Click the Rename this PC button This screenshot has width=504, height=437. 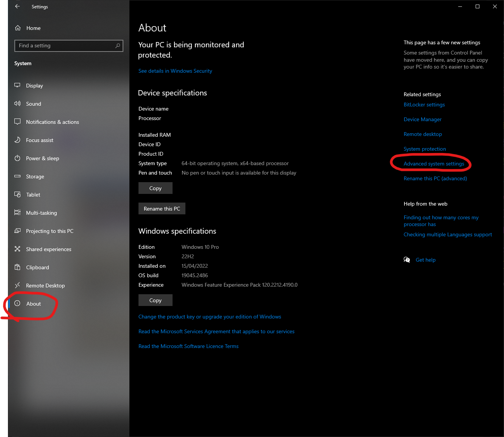point(162,209)
